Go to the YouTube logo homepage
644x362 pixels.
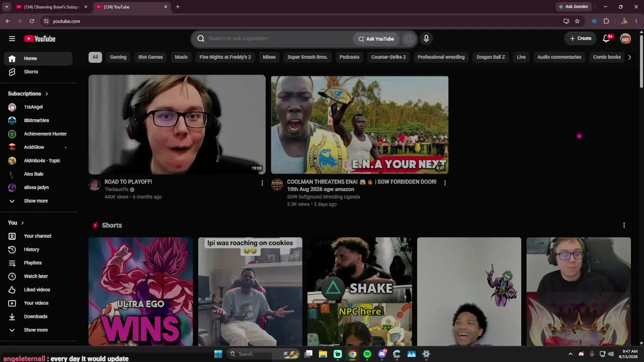tap(40, 39)
